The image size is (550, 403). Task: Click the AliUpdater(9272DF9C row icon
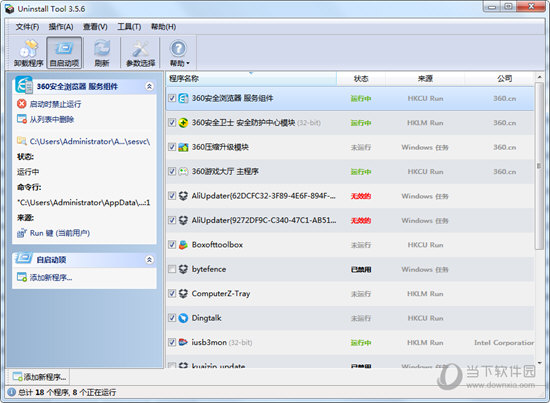pos(183,220)
